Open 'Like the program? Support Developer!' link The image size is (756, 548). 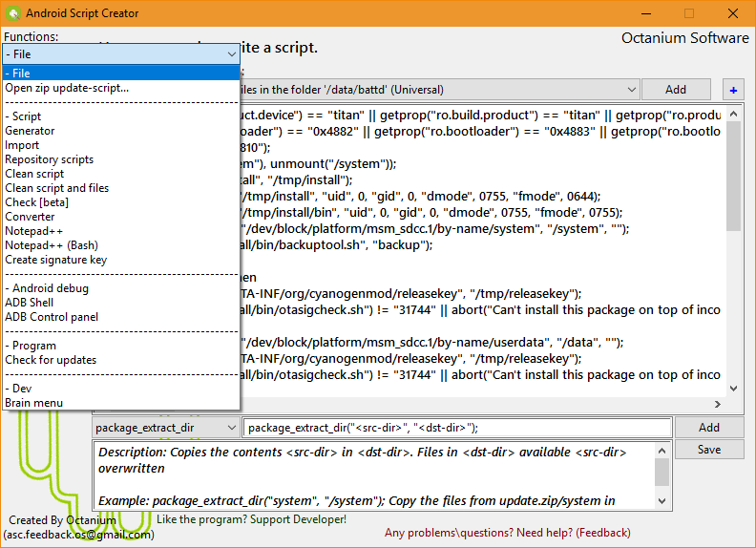click(252, 519)
